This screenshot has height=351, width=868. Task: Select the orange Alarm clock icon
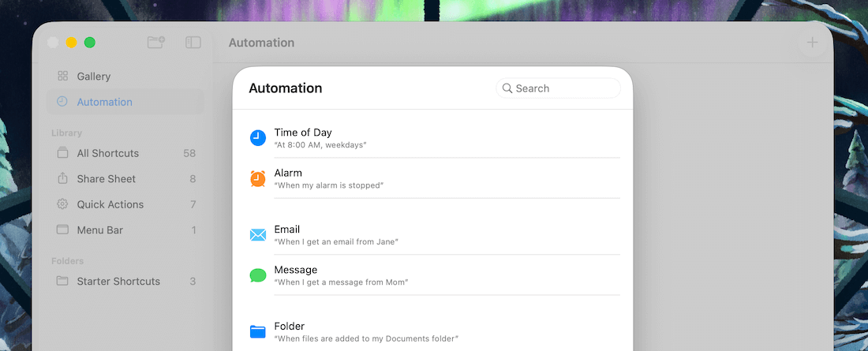258,179
